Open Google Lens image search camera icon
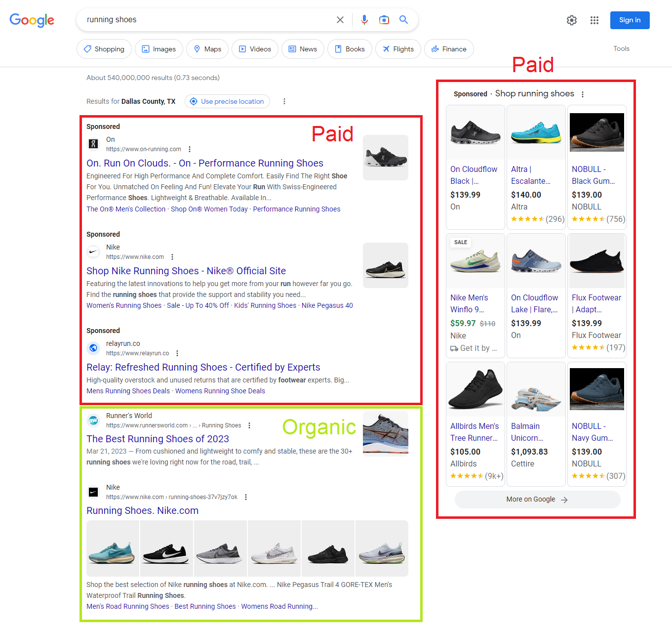The width and height of the screenshot is (672, 631). point(384,20)
